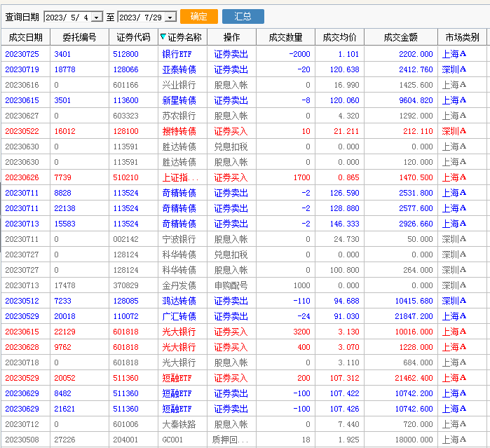Select the 金丹发债 name cell

179,285
